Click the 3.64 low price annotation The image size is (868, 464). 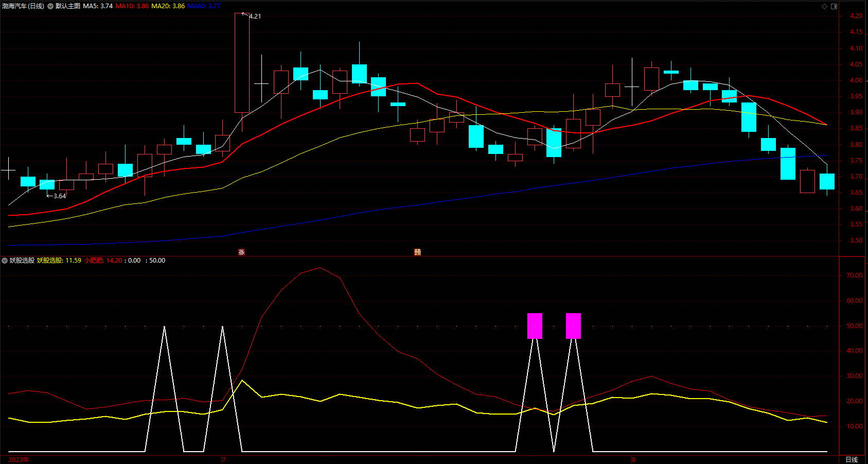[60, 196]
